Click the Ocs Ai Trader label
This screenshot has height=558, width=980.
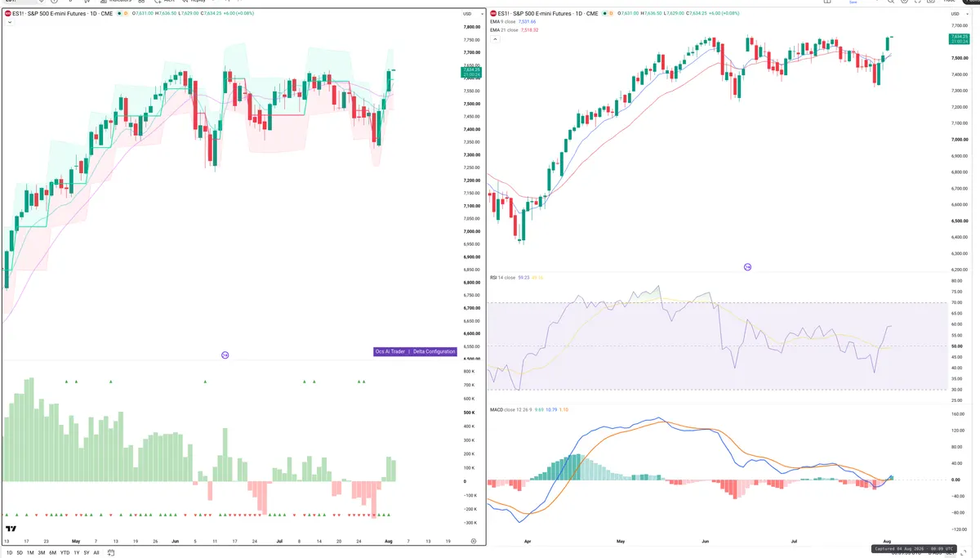tap(390, 351)
